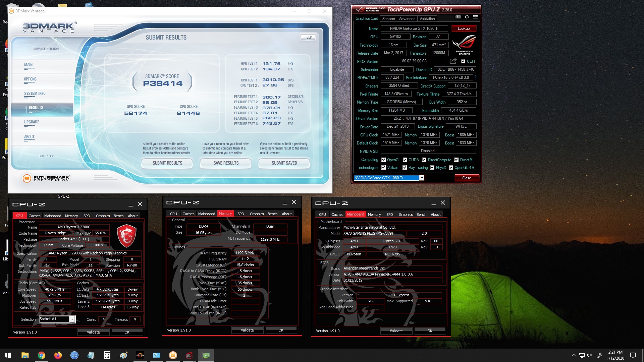Click the SUBMIT RESULTS button
644x362 pixels.
click(x=167, y=163)
